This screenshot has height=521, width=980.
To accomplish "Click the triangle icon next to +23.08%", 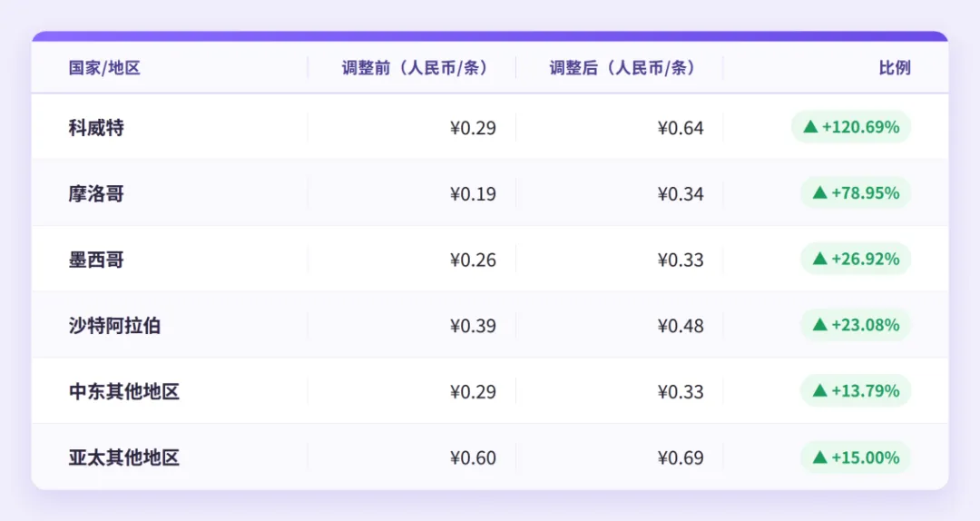I will [x=820, y=325].
